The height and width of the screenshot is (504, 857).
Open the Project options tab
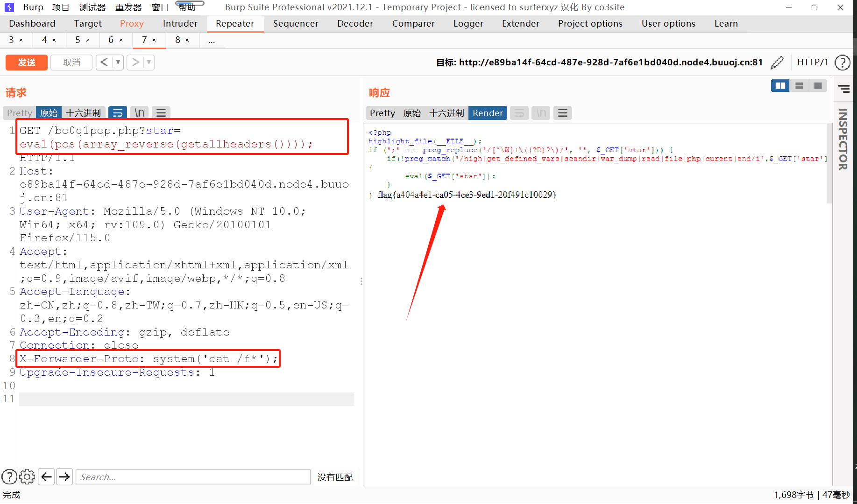coord(590,23)
